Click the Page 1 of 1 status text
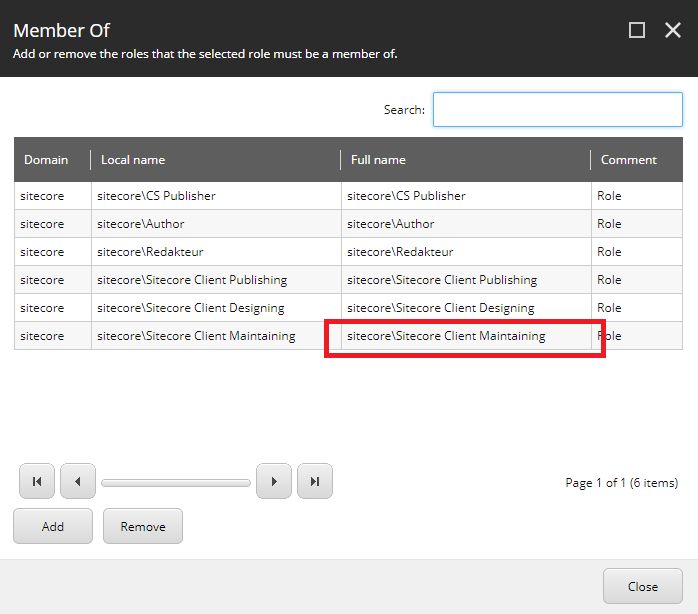 click(x=621, y=483)
